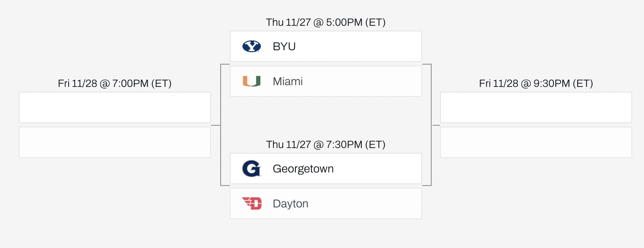644x248 pixels.
Task: Click the Fri 11/28 9:30PM game time
Action: [536, 83]
